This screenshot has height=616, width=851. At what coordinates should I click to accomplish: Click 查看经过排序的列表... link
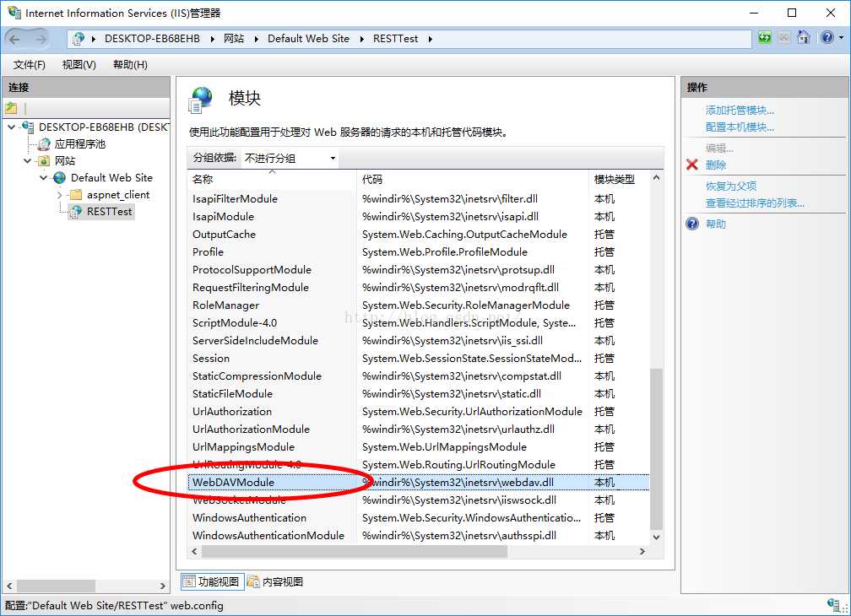pyautogui.click(x=755, y=203)
